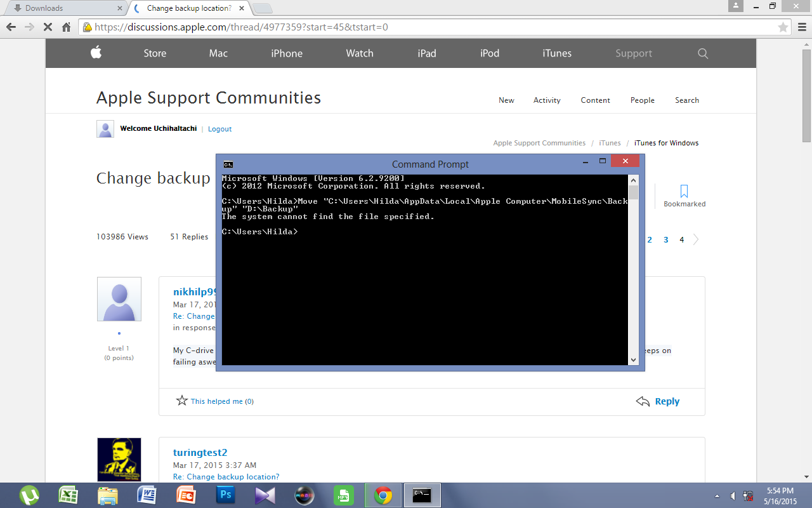Open the iPod menu item

(490, 53)
